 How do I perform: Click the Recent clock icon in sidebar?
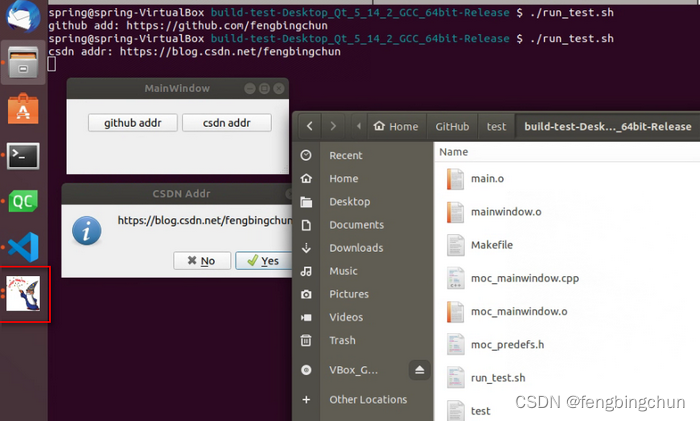click(306, 155)
